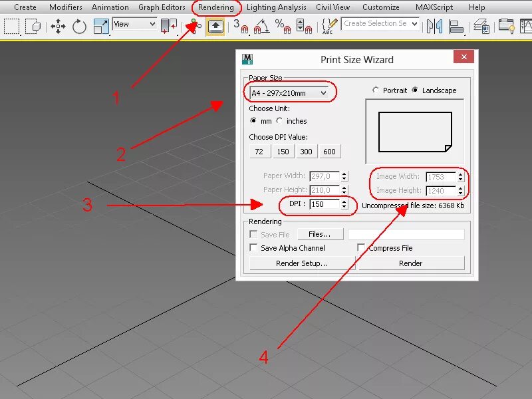Select the Select and Move tool

pyautogui.click(x=59, y=27)
